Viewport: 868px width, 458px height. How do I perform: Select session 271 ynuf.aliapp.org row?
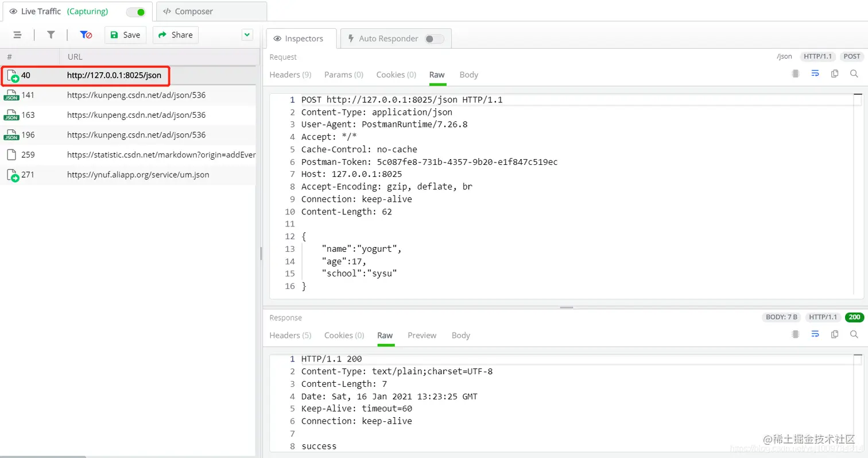128,175
